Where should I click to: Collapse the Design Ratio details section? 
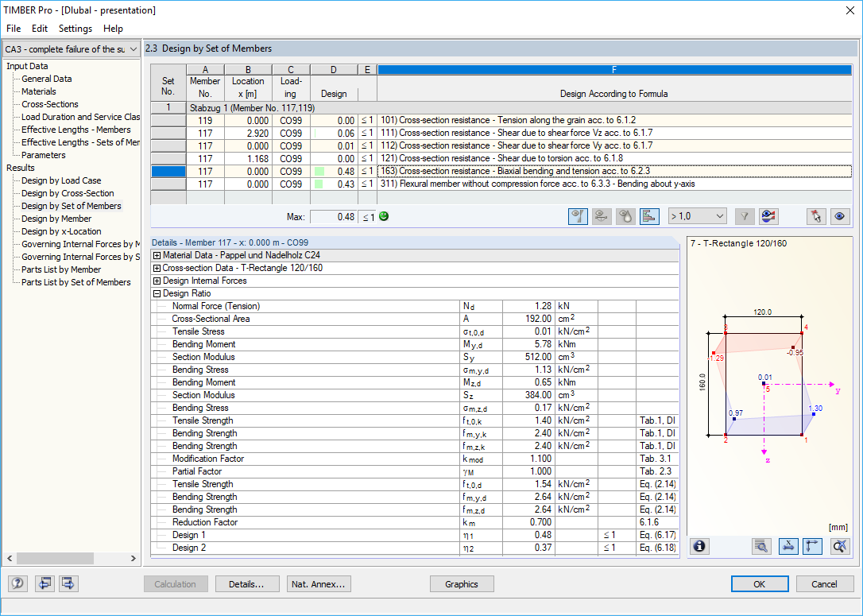[x=156, y=293]
